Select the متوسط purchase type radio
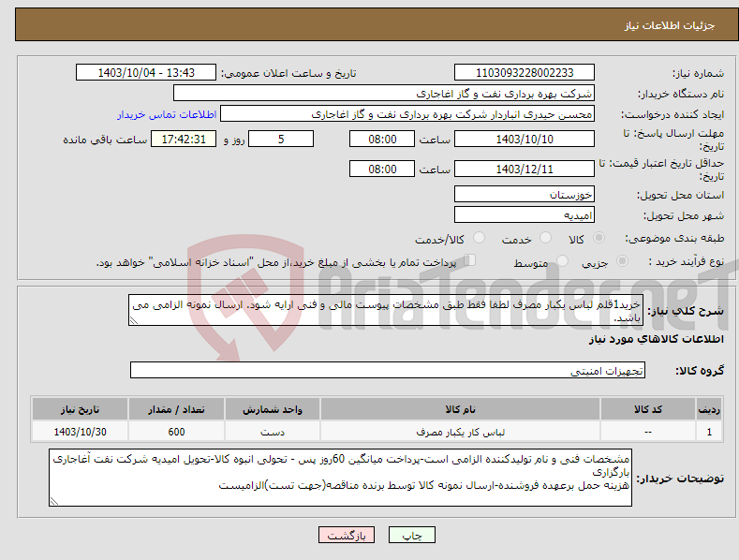Viewport: 739px width, 560px height. coord(562,260)
